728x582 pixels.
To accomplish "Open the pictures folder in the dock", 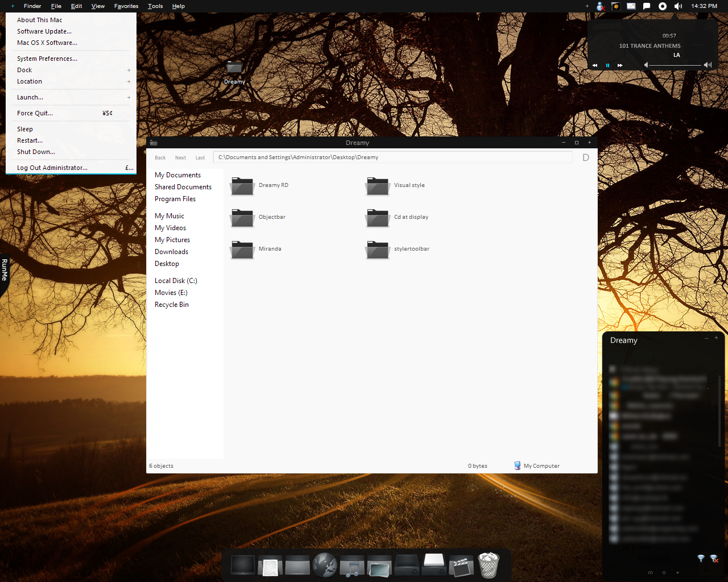I will (379, 566).
